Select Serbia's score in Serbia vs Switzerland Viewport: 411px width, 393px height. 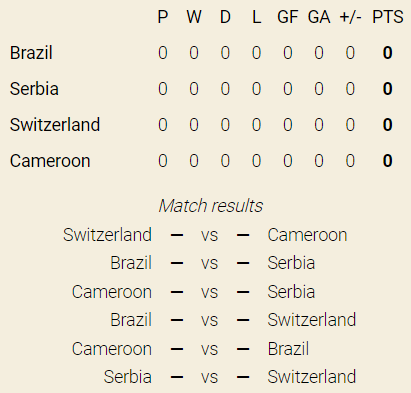click(x=177, y=377)
